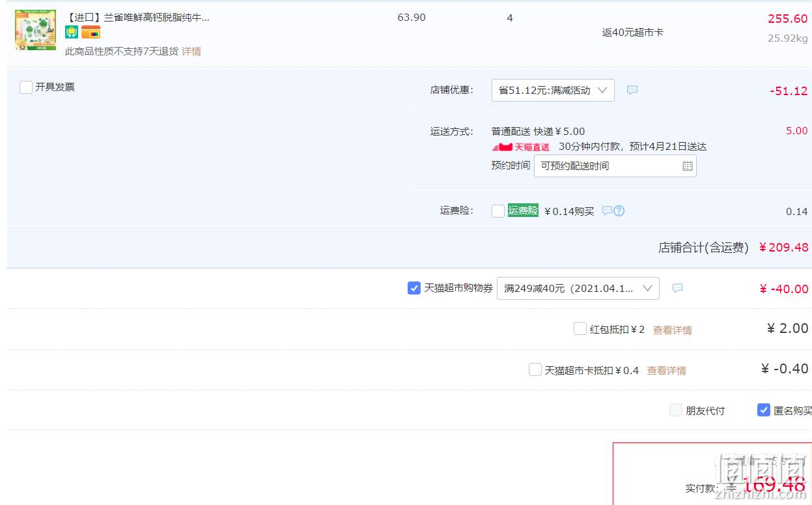Check the 红包抵扣 ¥2 checkbox
The width and height of the screenshot is (812, 505).
tap(580, 329)
